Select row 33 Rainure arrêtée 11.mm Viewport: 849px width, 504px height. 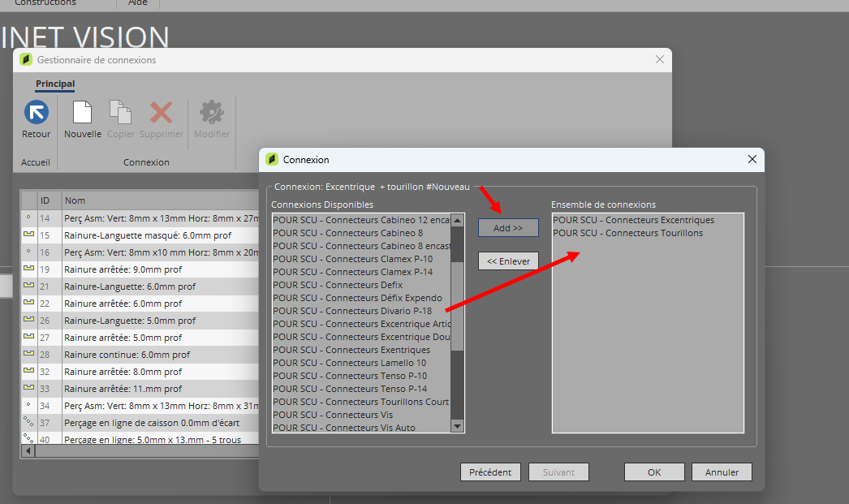140,389
